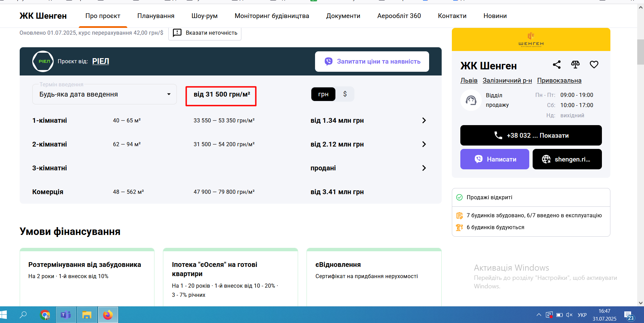Screen dimensions: 644x323
Task: Click Запитати ціни та наявність button
Action: click(372, 62)
